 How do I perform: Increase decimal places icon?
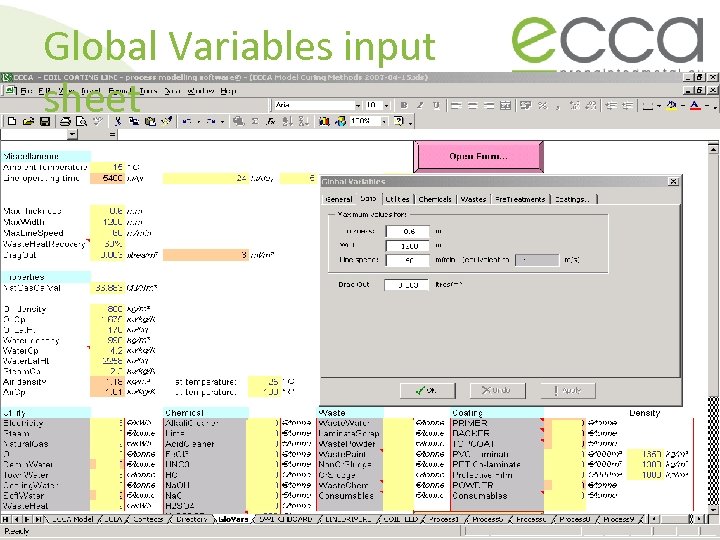[x=574, y=106]
